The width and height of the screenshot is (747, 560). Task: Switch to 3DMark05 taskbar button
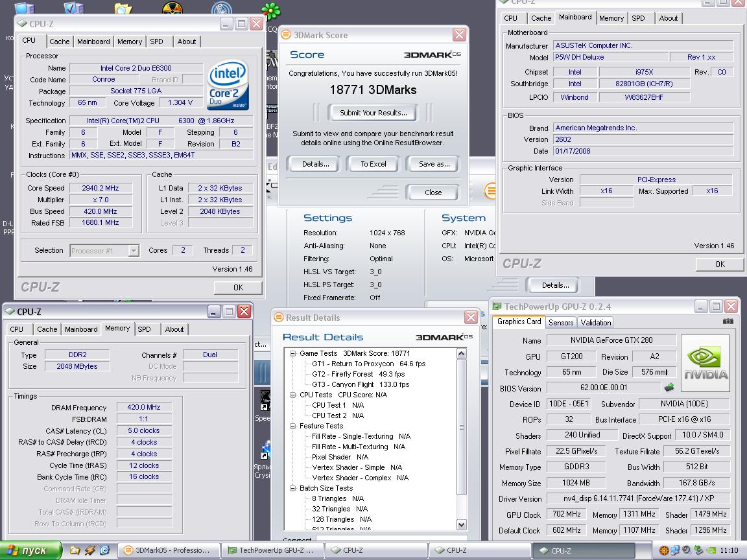click(x=169, y=550)
